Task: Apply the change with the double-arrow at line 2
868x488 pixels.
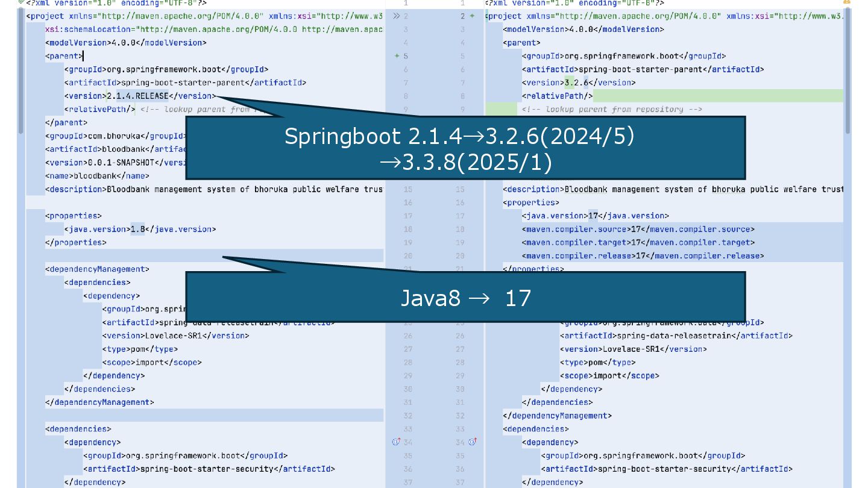Action: pyautogui.click(x=396, y=16)
